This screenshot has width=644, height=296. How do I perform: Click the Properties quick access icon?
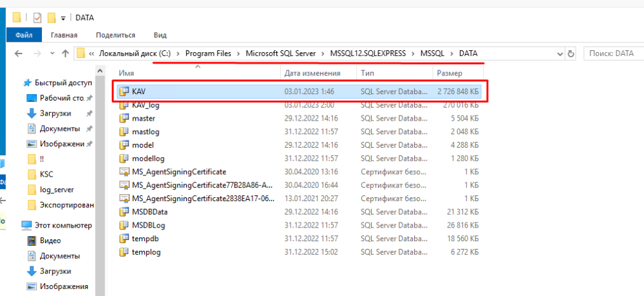click(x=37, y=18)
